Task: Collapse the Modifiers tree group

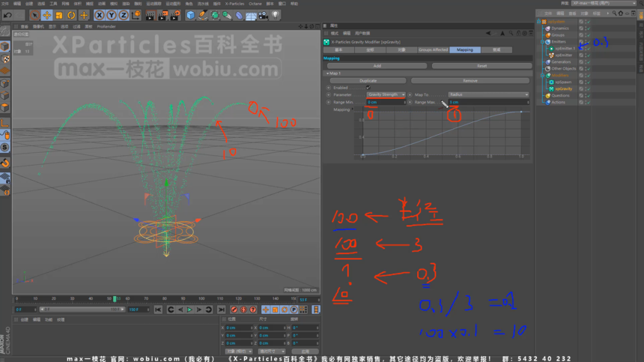Action: tap(543, 76)
